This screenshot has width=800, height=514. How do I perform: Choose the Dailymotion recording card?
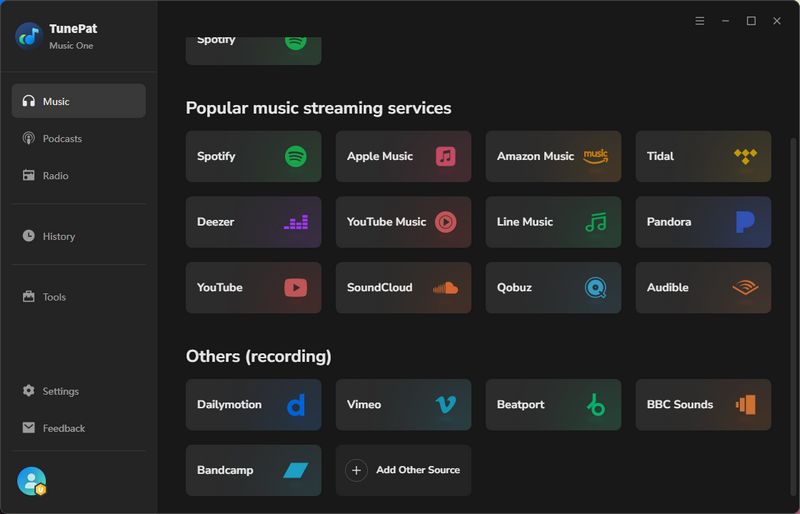click(254, 405)
